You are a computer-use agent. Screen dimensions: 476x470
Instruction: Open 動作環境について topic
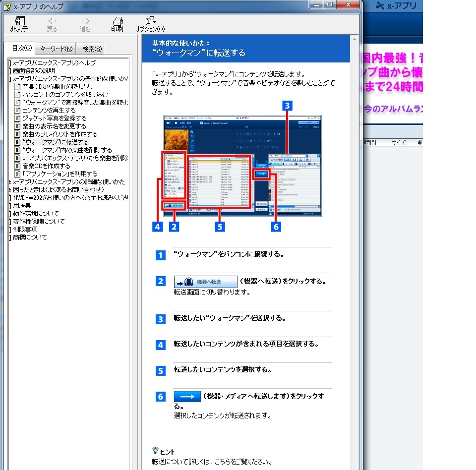coord(36,214)
